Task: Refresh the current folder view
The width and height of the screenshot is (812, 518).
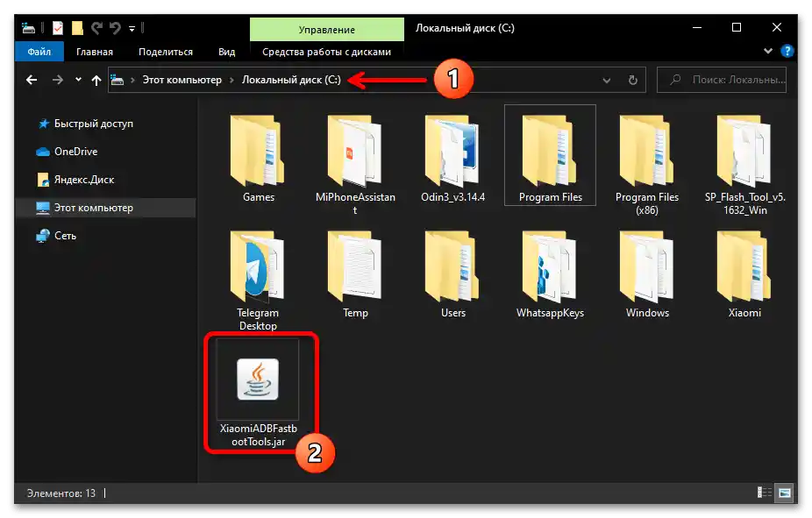Action: tap(632, 81)
